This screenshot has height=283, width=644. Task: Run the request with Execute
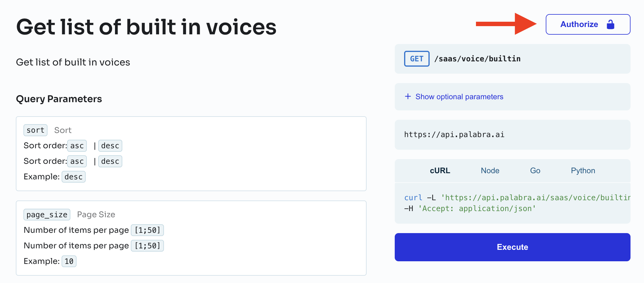[x=512, y=247]
